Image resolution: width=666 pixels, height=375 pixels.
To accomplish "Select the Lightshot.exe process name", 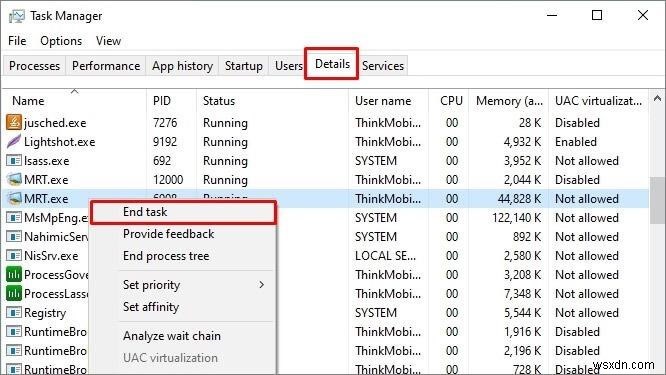I will click(x=59, y=142).
